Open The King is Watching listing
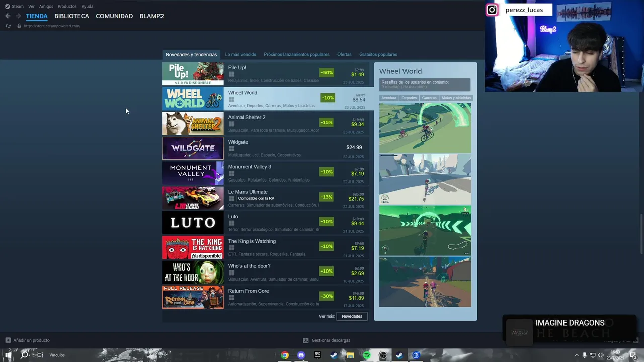Image resolution: width=644 pixels, height=362 pixels. tap(268, 247)
